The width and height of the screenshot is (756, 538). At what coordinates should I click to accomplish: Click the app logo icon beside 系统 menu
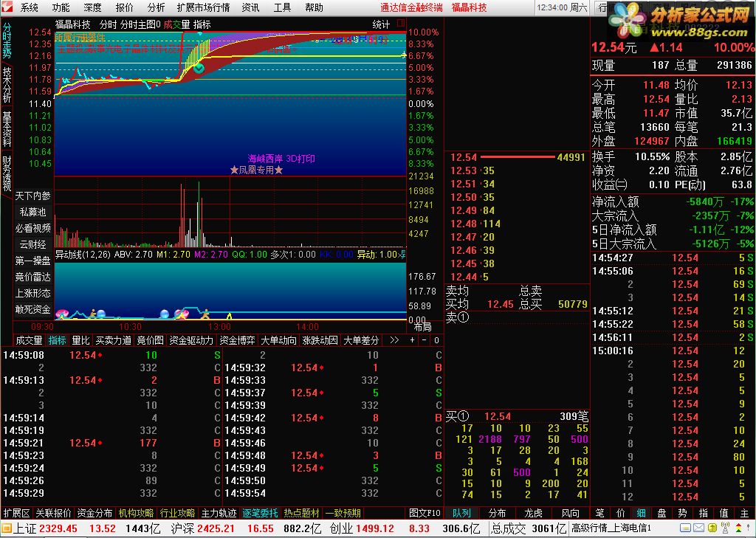pyautogui.click(x=7, y=7)
